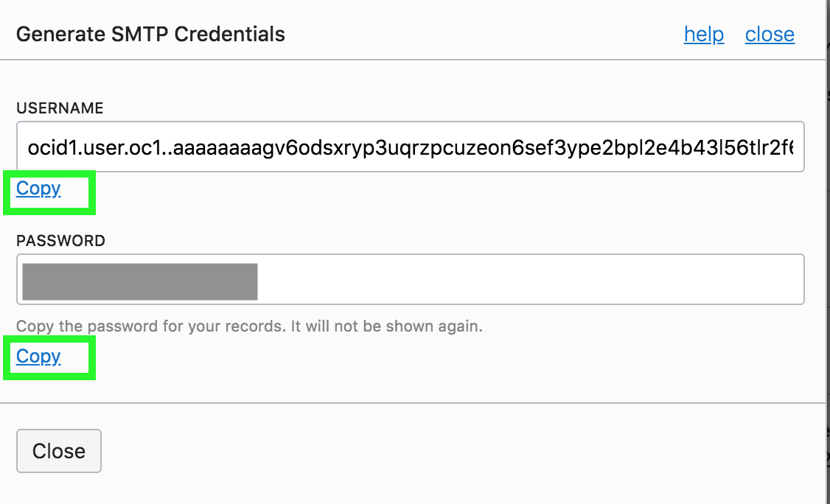Screen dimensions: 830x504
Task: Click the PASSWORD field label
Action: (x=60, y=241)
